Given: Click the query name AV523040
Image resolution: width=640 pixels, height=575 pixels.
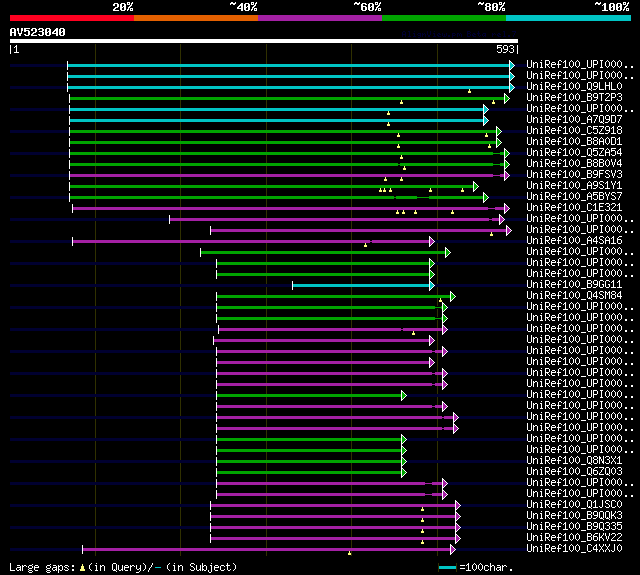Looking at the screenshot, I should click(x=38, y=32).
